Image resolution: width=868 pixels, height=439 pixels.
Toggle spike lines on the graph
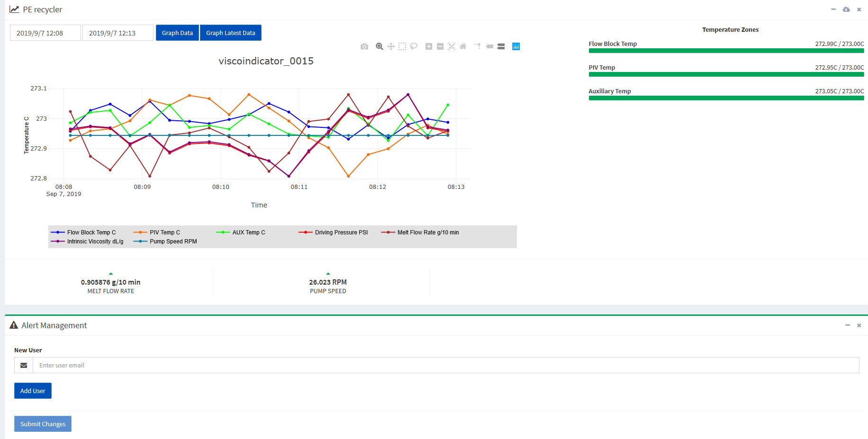(477, 46)
